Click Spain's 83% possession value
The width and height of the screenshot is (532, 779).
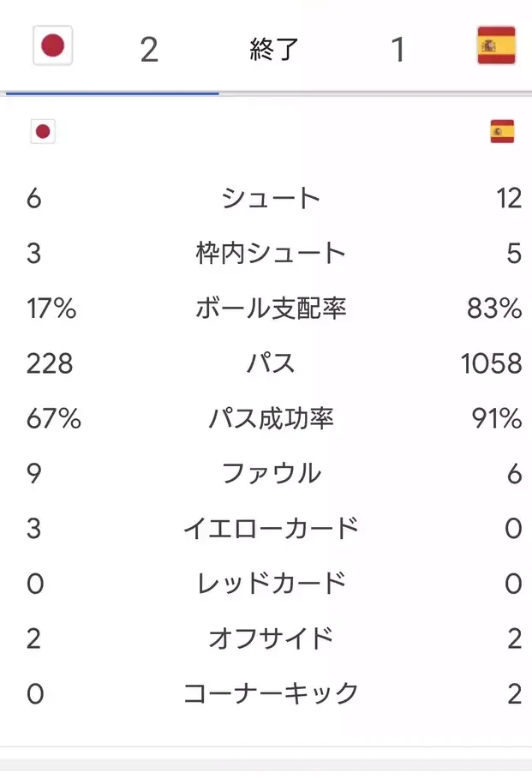(494, 308)
